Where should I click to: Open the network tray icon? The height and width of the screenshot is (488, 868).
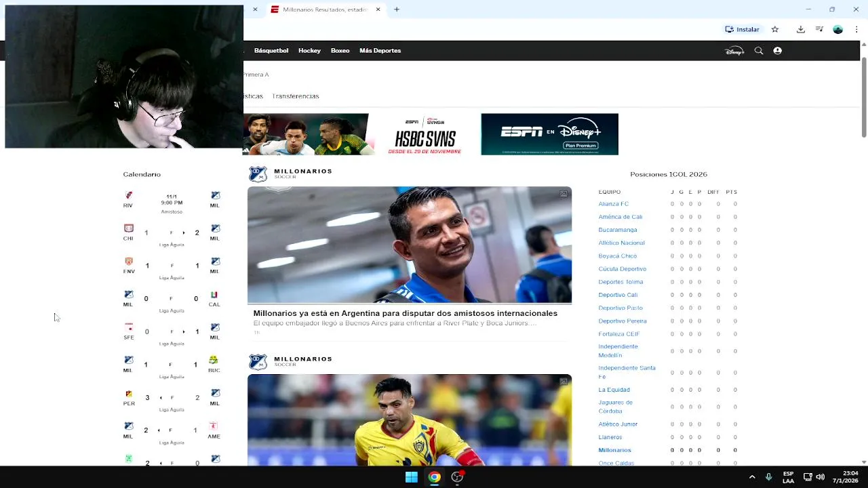(808, 477)
